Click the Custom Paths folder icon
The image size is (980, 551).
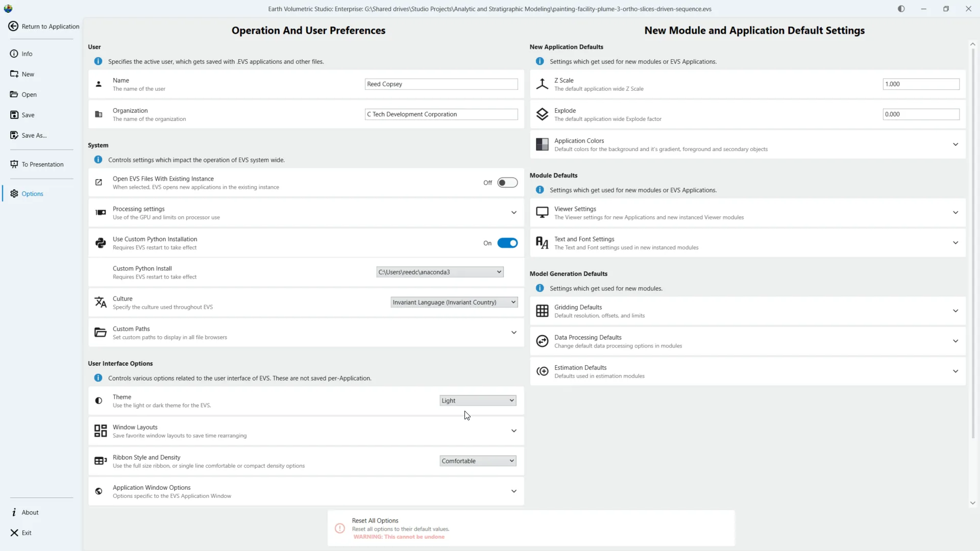pyautogui.click(x=101, y=333)
